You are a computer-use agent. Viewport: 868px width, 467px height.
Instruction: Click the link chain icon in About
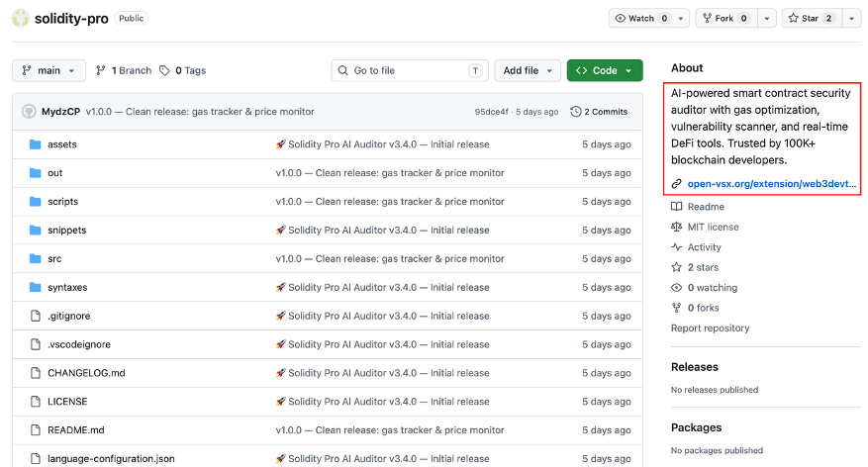[x=676, y=184]
